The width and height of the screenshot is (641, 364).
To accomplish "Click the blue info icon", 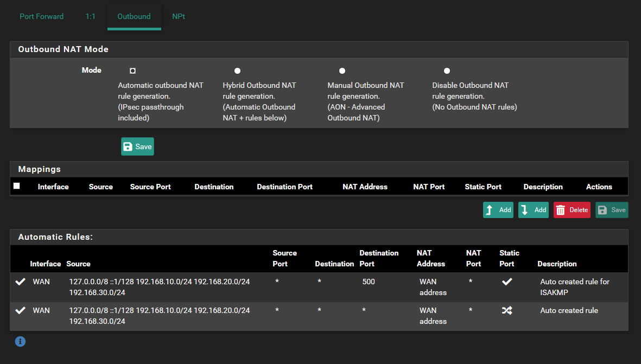I will coord(21,342).
